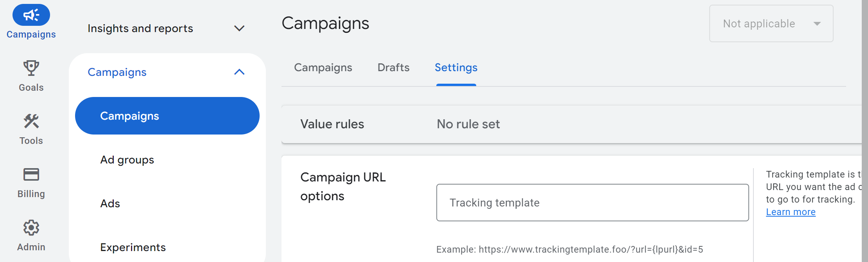
Task: Open Tools via wrench icon
Action: [31, 121]
